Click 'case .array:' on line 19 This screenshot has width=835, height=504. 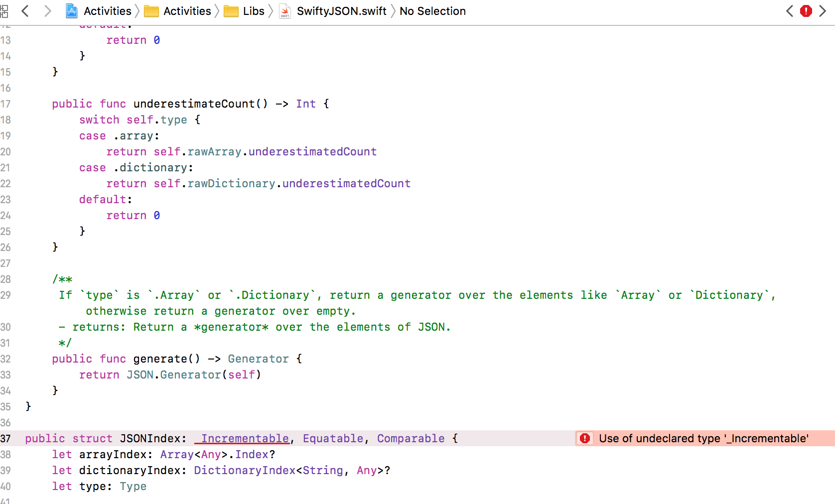click(x=119, y=135)
